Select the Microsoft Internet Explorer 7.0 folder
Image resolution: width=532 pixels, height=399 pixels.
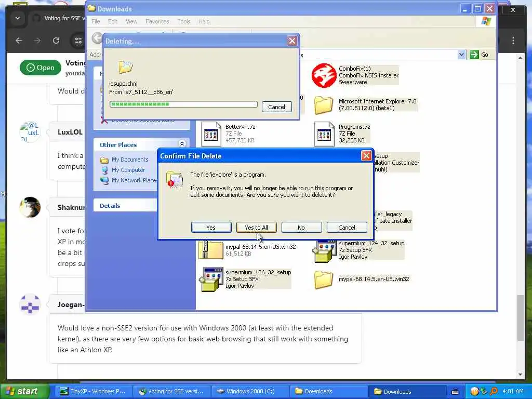pos(323,105)
